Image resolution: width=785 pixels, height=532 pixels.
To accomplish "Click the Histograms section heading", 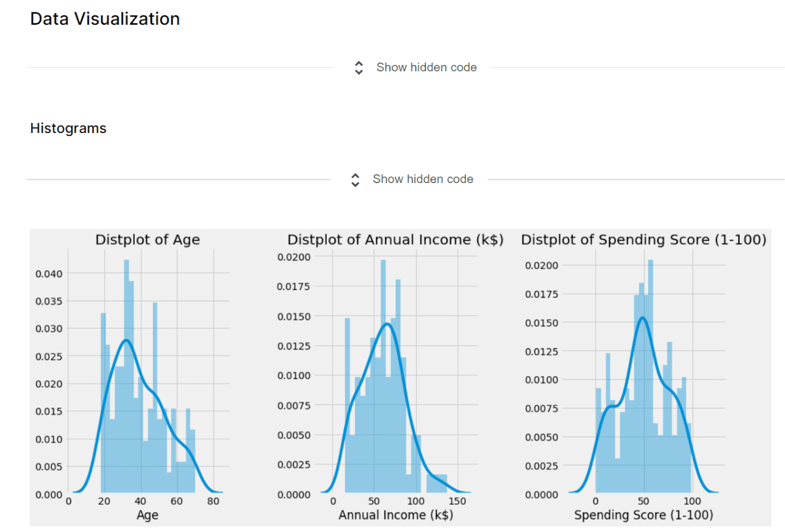I will point(68,128).
